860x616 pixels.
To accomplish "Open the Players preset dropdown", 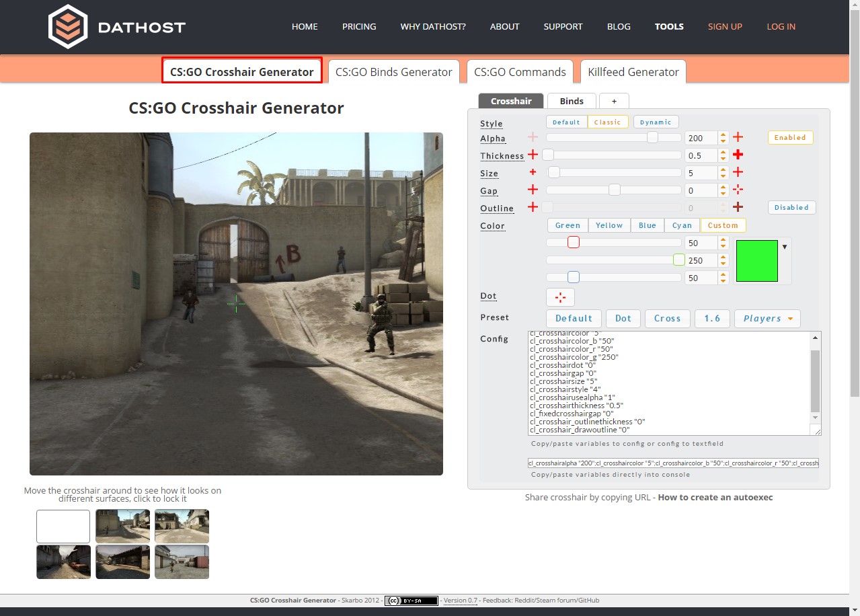I will coord(767,318).
